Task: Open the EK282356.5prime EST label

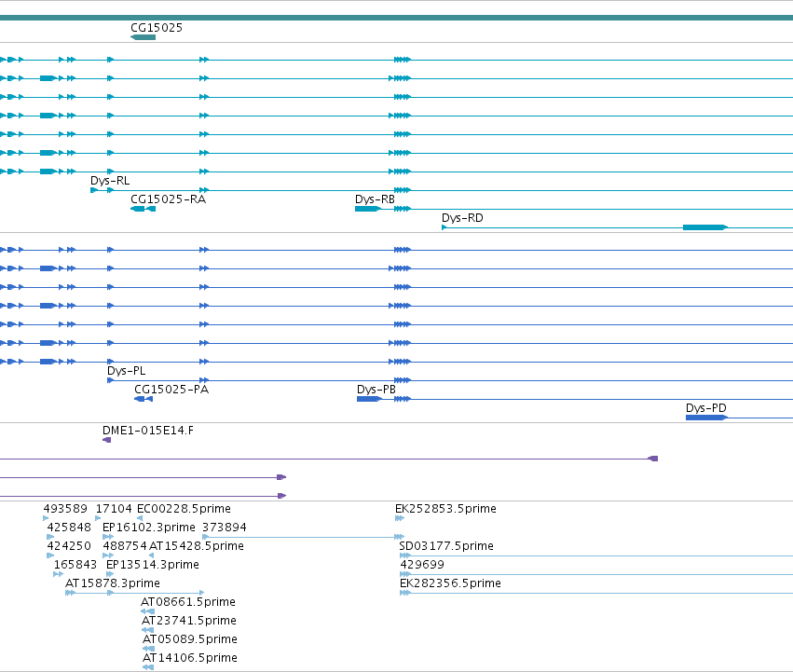Action: coord(450,583)
